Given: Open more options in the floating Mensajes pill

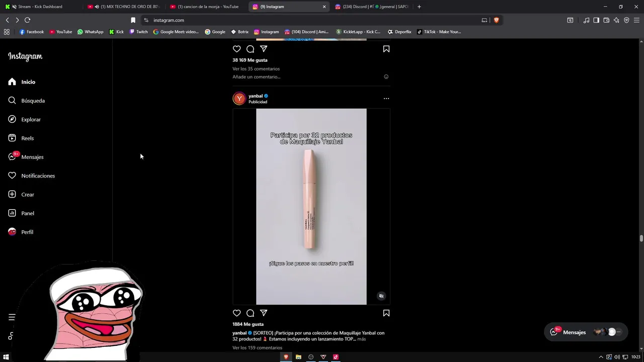Looking at the screenshot, I should click(619, 332).
